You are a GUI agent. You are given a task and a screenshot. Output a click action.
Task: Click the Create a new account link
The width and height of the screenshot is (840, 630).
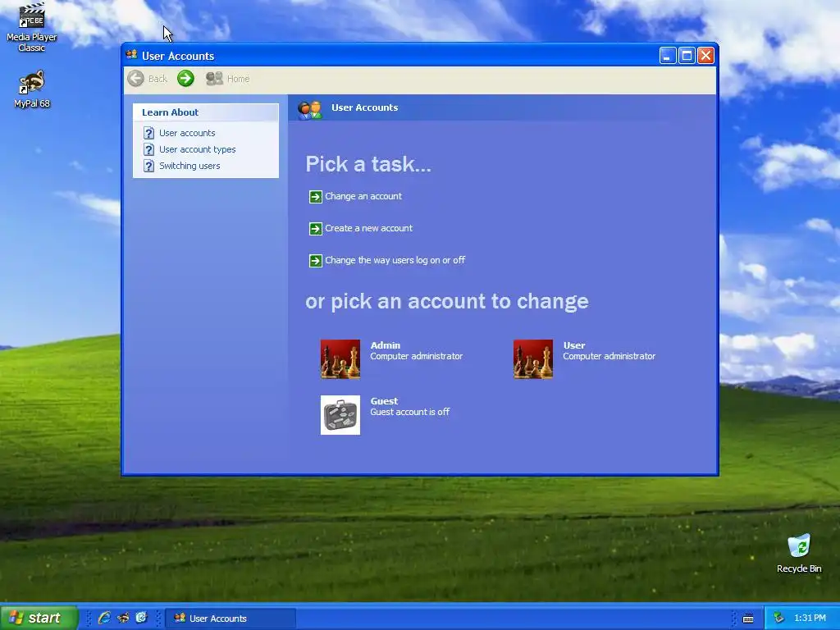click(x=368, y=228)
